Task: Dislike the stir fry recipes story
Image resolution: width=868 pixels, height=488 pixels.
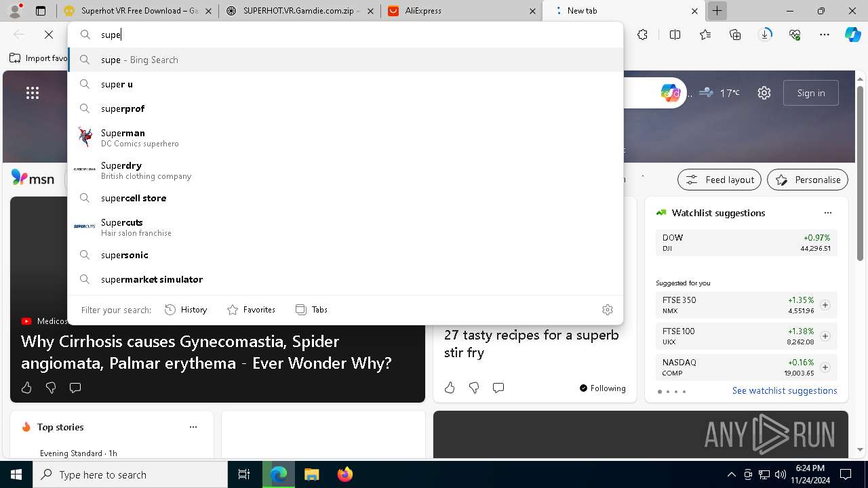Action: click(x=474, y=388)
